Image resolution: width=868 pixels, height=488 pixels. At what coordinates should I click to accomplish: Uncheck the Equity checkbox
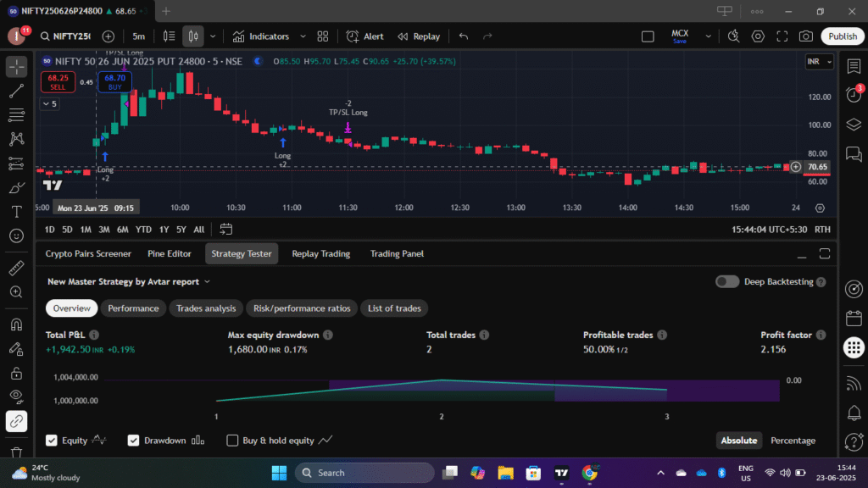click(x=52, y=441)
